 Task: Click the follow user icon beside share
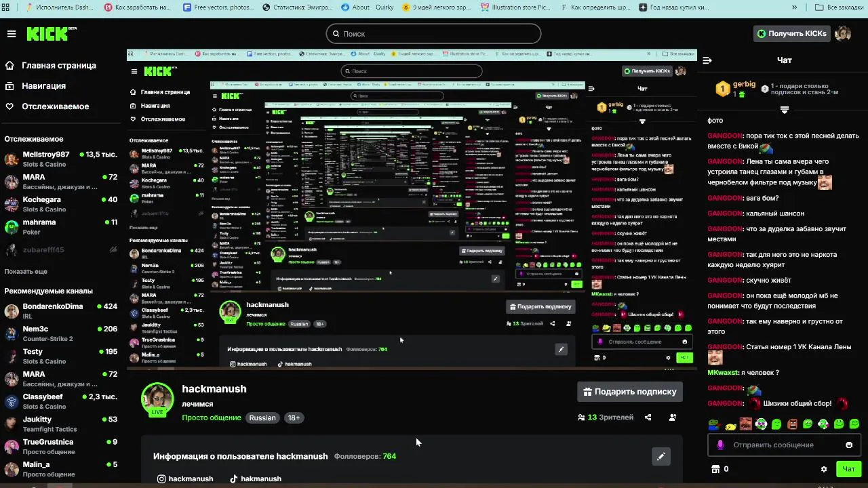673,418
